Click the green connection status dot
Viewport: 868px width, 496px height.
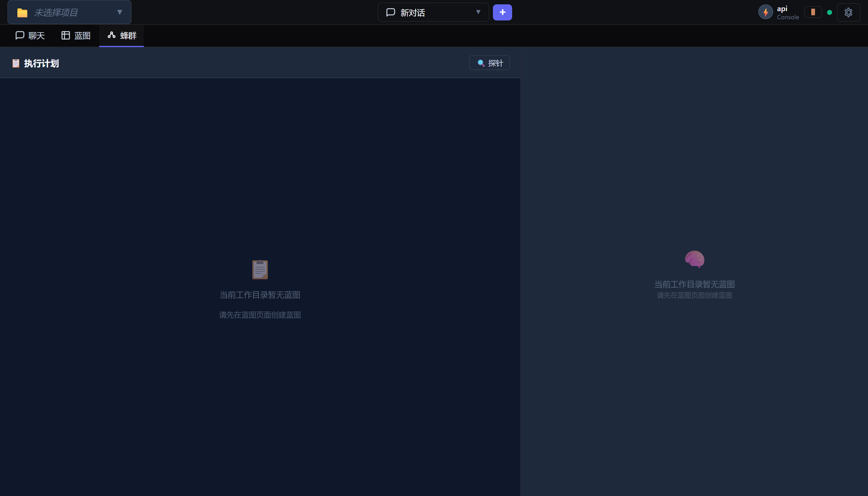click(x=830, y=13)
